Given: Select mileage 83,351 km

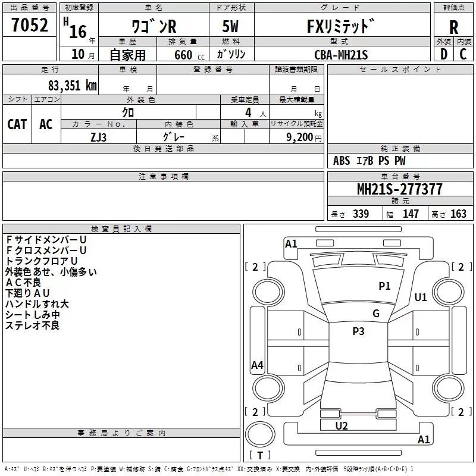Looking at the screenshot, I should [x=73, y=85].
